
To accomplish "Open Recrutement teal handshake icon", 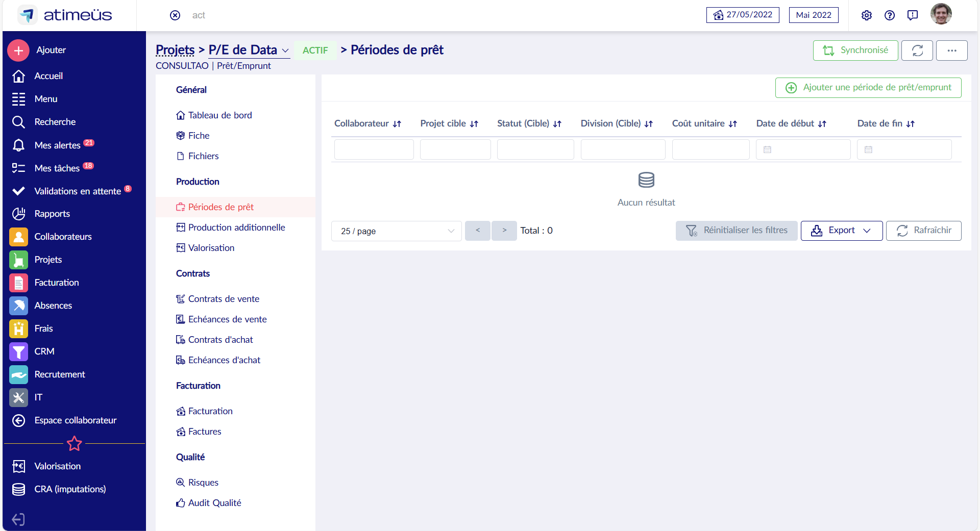I will click(18, 374).
